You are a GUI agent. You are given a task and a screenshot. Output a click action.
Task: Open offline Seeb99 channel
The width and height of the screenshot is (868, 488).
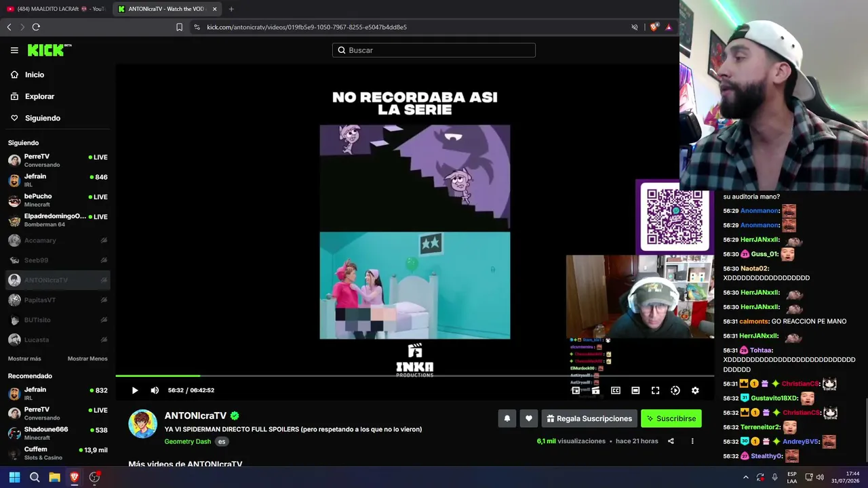(58, 260)
